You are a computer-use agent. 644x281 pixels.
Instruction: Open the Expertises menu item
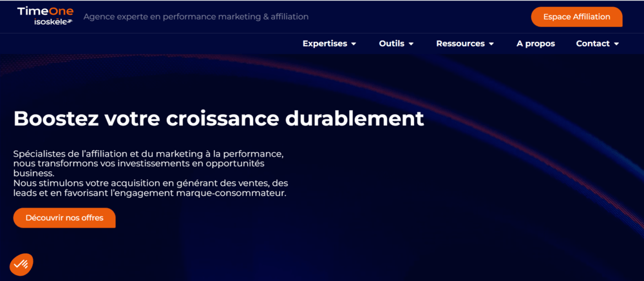pos(325,44)
